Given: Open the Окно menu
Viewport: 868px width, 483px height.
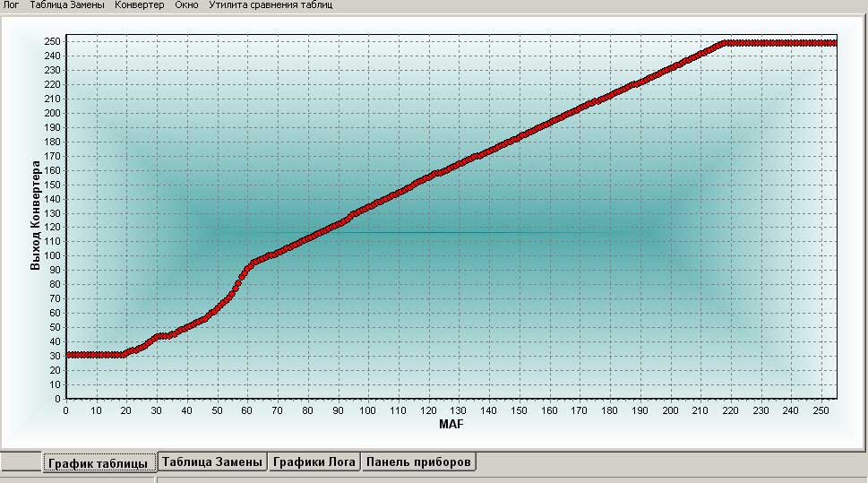Looking at the screenshot, I should click(x=186, y=5).
